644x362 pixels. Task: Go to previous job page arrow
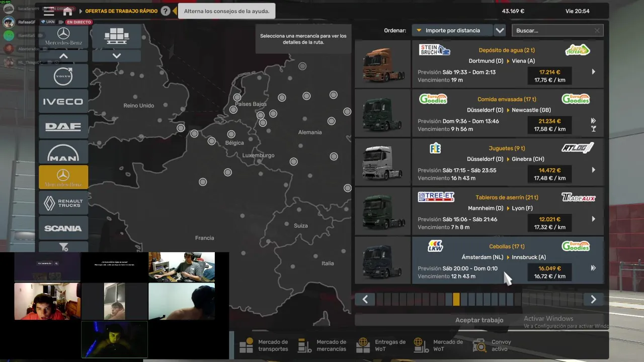click(x=365, y=300)
